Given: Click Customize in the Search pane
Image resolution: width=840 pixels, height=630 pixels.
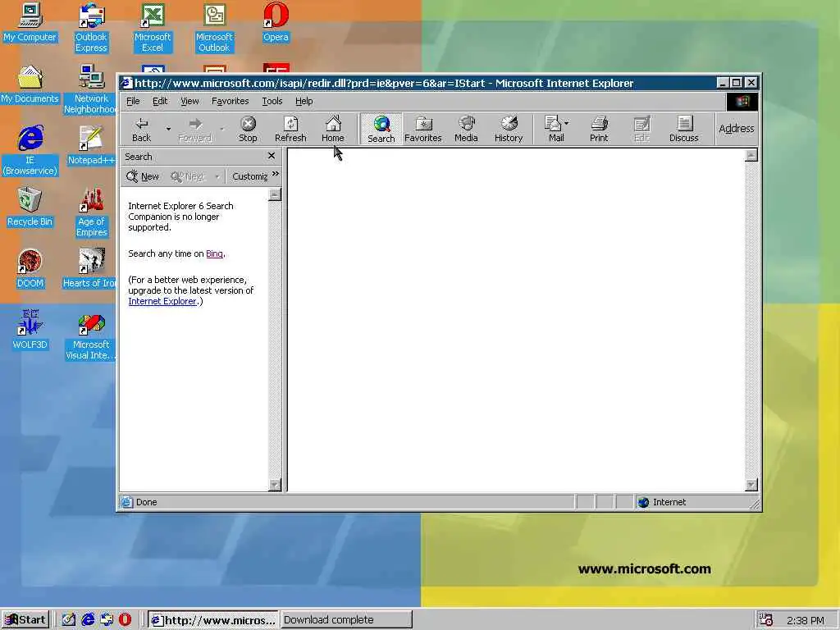Looking at the screenshot, I should point(249,176).
